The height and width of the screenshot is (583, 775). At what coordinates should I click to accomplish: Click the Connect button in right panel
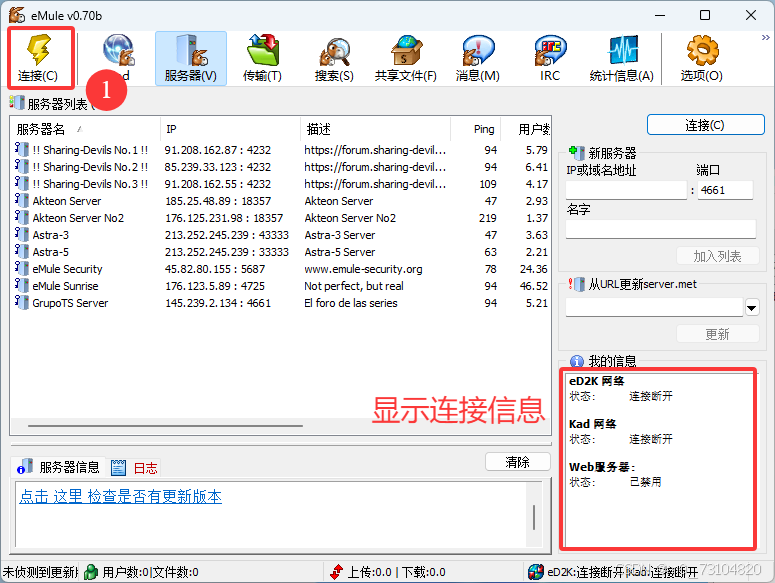[706, 125]
